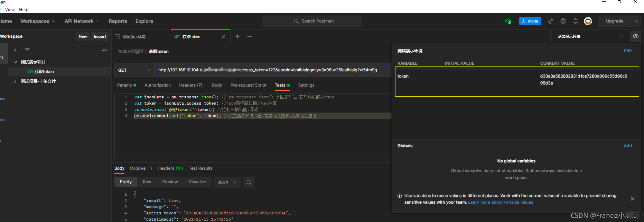Click the sidebar filter icon

[27, 50]
